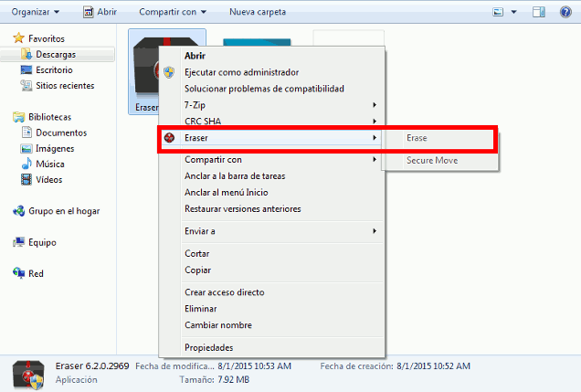Click the icon on the Abrir toolbar button
581x392 pixels.
(89, 12)
